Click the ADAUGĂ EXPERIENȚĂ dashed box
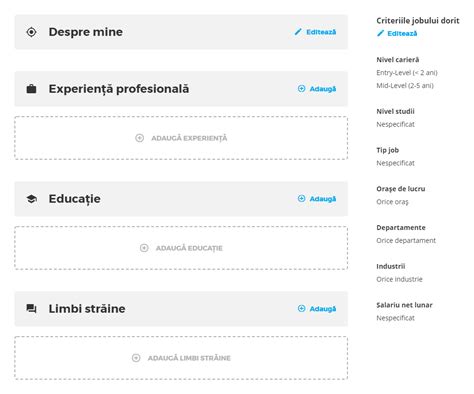 pyautogui.click(x=181, y=138)
